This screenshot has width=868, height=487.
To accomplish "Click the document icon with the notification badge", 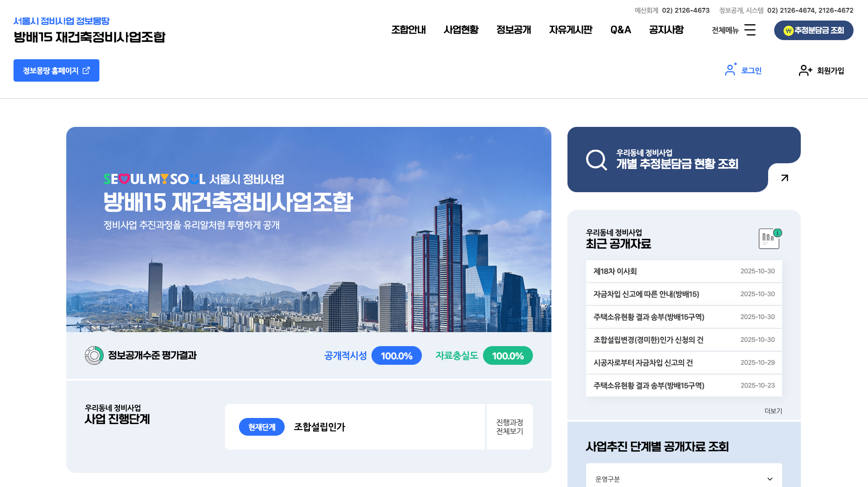I will coord(770,238).
